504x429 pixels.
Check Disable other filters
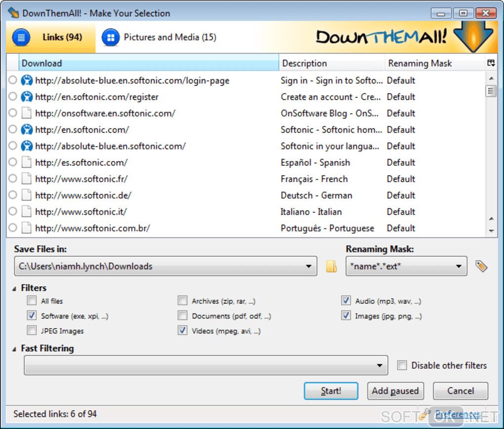pyautogui.click(x=402, y=365)
